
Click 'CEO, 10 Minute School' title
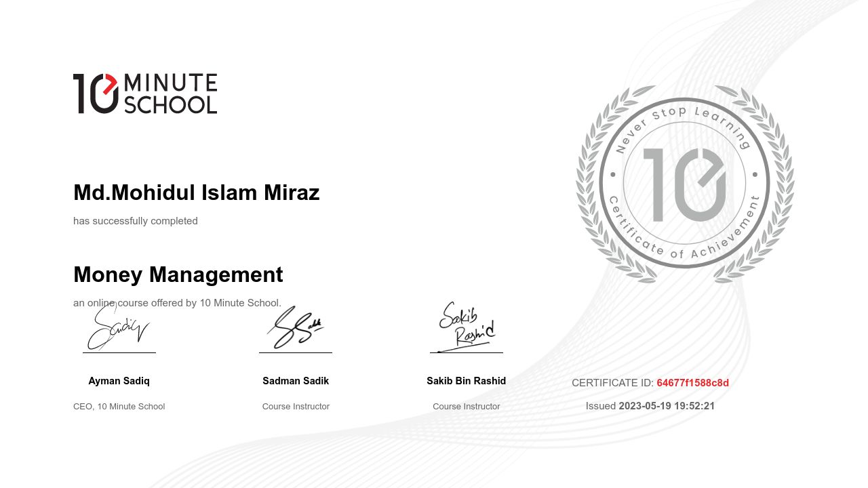[119, 407]
